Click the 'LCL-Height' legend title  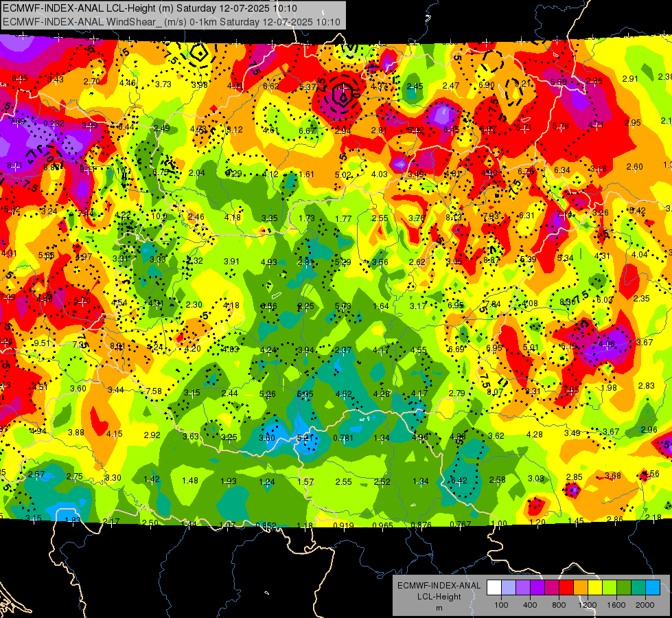click(x=439, y=597)
